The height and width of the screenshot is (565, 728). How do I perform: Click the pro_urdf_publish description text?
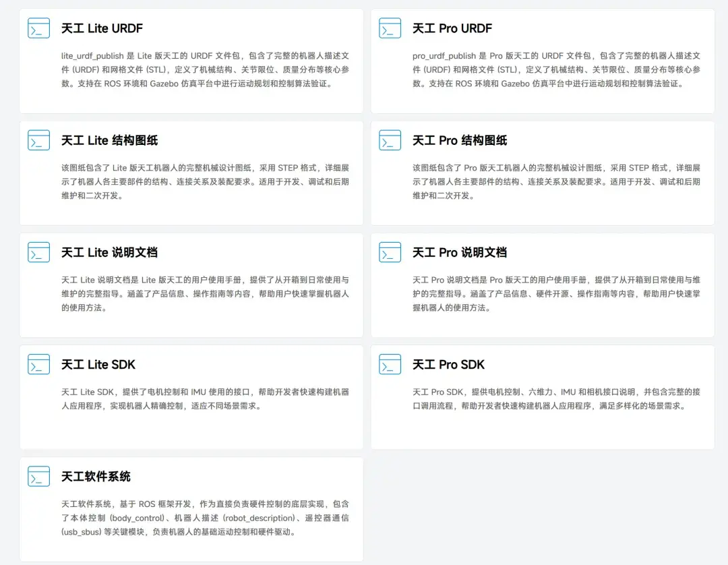pos(556,69)
